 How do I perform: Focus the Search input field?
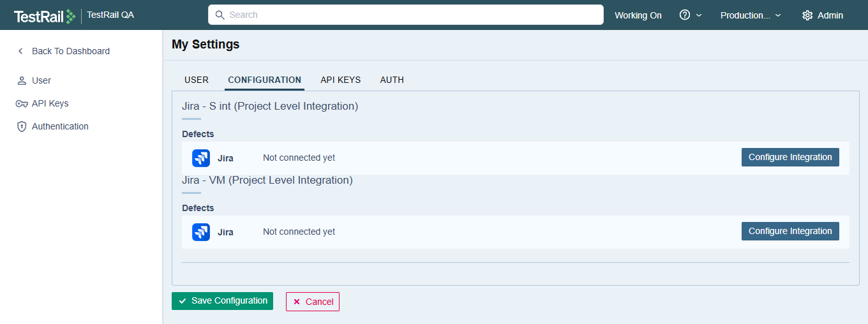(x=408, y=15)
